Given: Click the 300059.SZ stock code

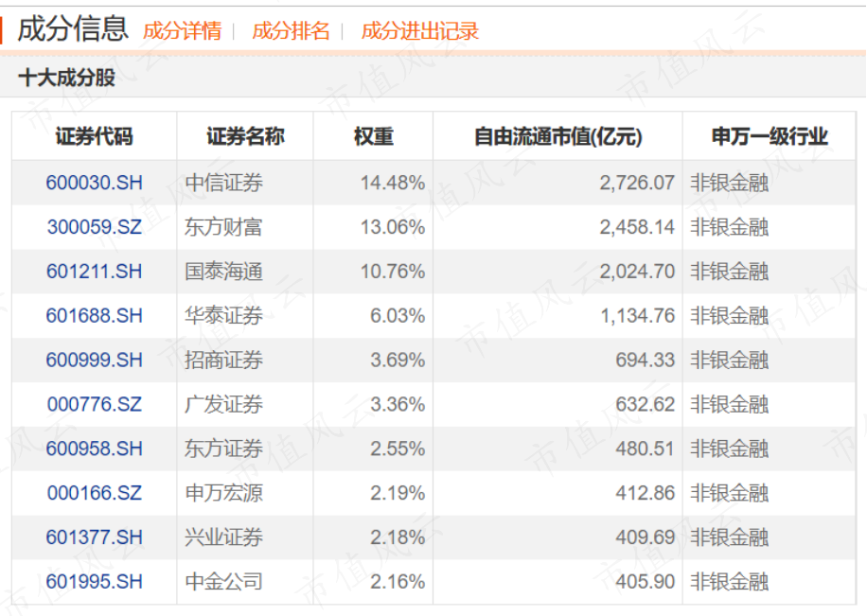Looking at the screenshot, I should 95,227.
